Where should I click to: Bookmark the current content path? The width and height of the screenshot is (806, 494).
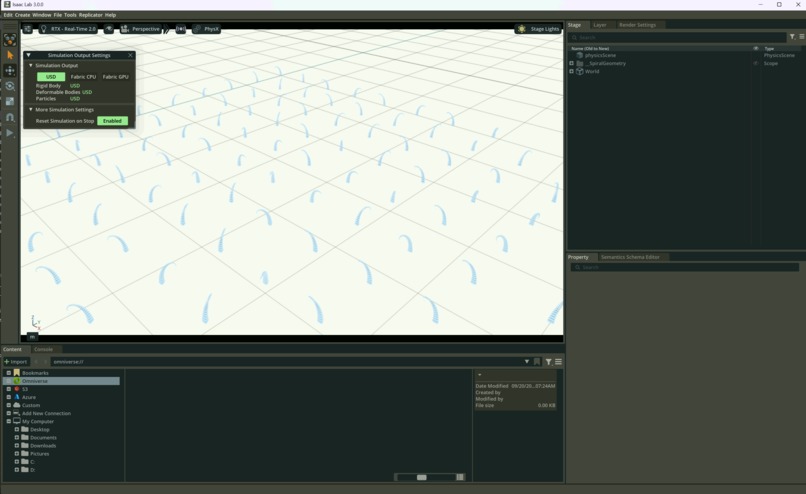pos(537,362)
